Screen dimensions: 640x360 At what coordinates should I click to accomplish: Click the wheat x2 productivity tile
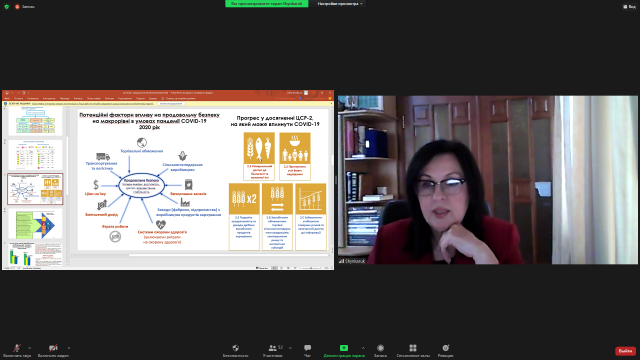click(244, 217)
